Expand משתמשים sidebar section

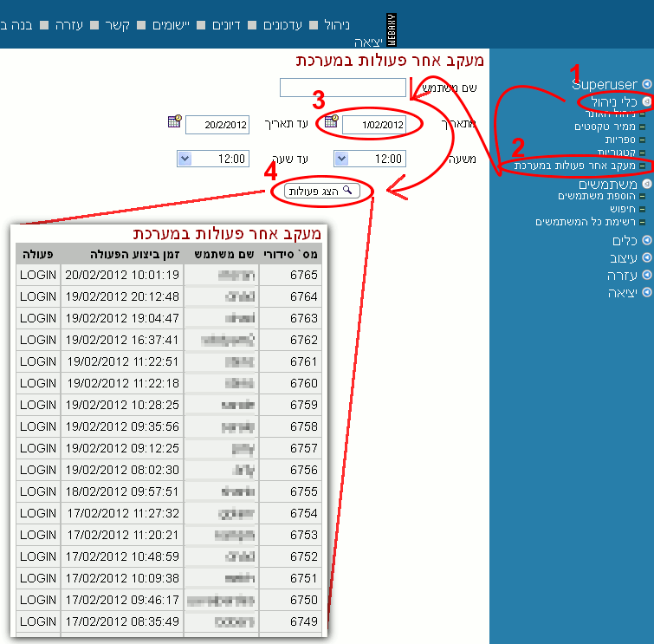pos(608,184)
